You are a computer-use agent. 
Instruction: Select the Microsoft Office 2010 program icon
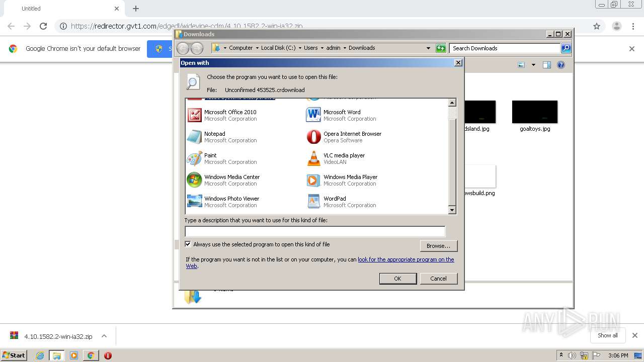[x=194, y=115]
